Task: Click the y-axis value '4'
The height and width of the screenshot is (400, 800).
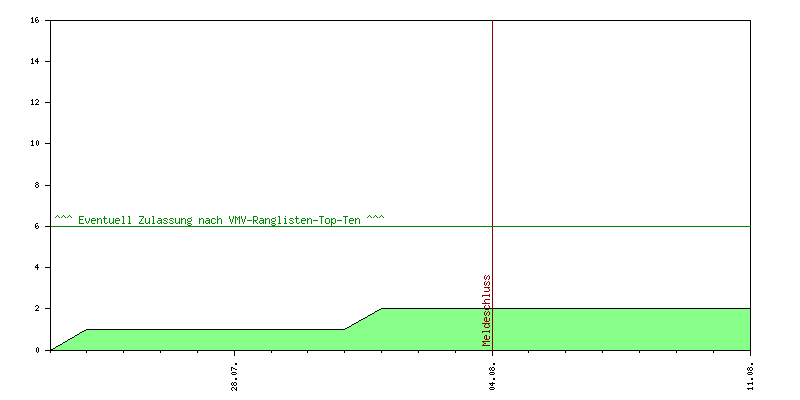Action: click(x=36, y=267)
